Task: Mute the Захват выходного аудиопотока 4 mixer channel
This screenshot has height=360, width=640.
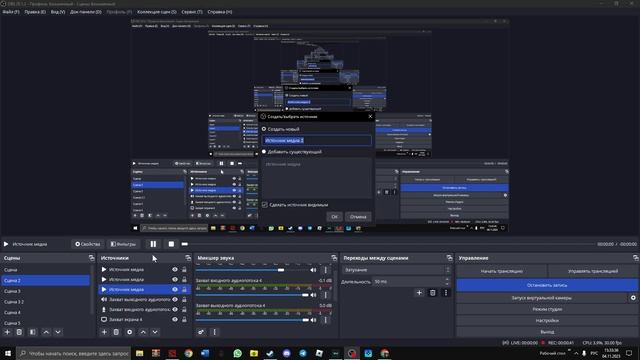Action: point(313,320)
